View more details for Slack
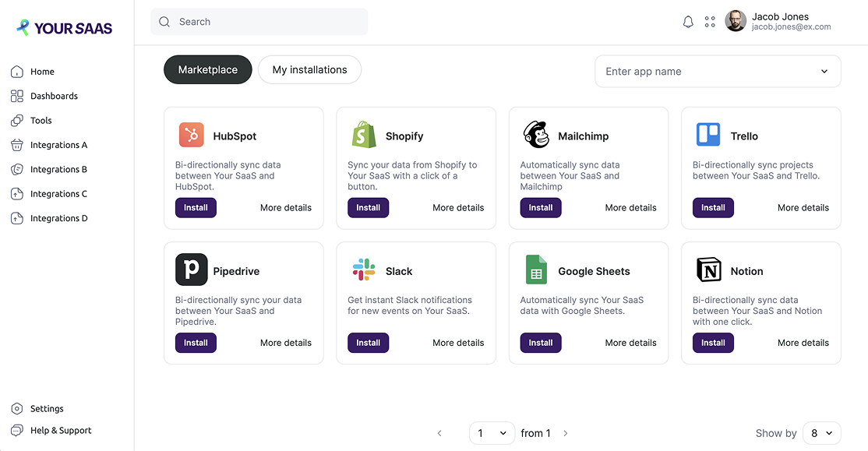868x451 pixels. tap(458, 343)
